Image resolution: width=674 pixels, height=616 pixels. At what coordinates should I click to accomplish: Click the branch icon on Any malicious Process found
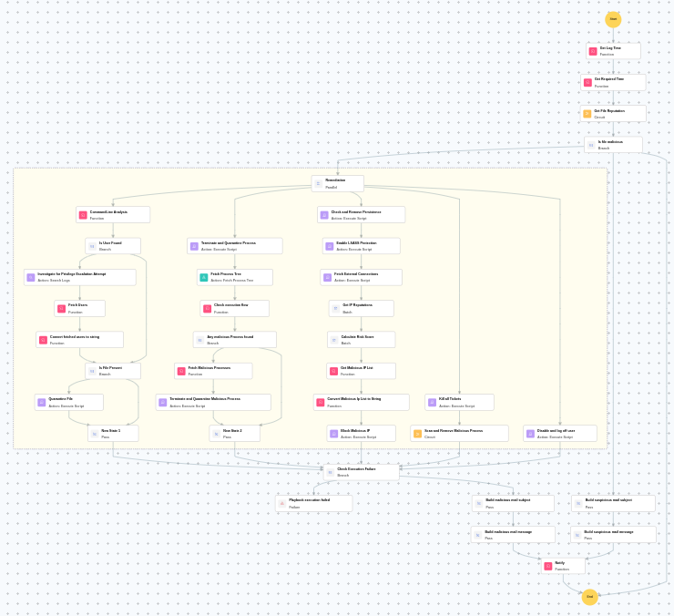[x=199, y=340]
